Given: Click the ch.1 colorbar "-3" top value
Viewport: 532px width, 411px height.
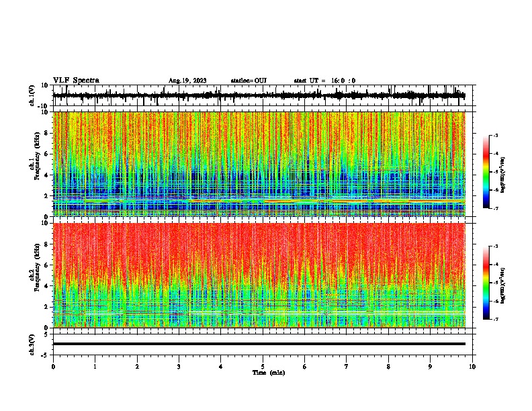Looking at the screenshot, I should coord(495,136).
